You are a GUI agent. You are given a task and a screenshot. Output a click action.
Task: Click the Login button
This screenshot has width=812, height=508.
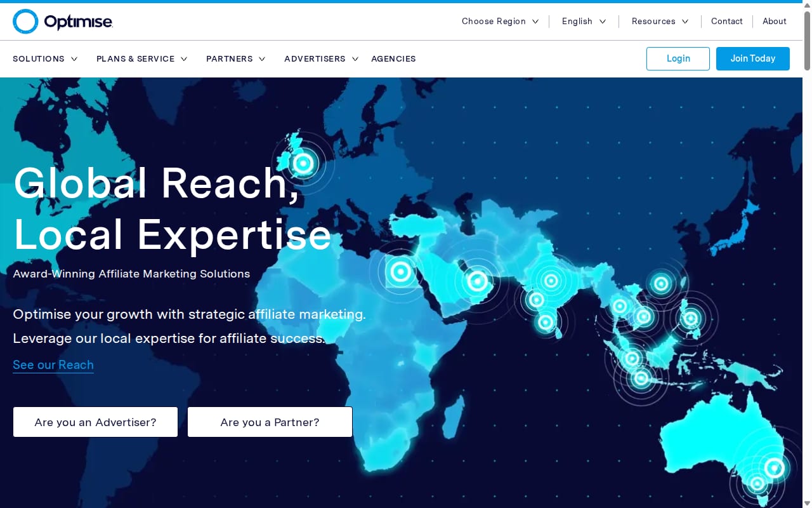coord(678,58)
